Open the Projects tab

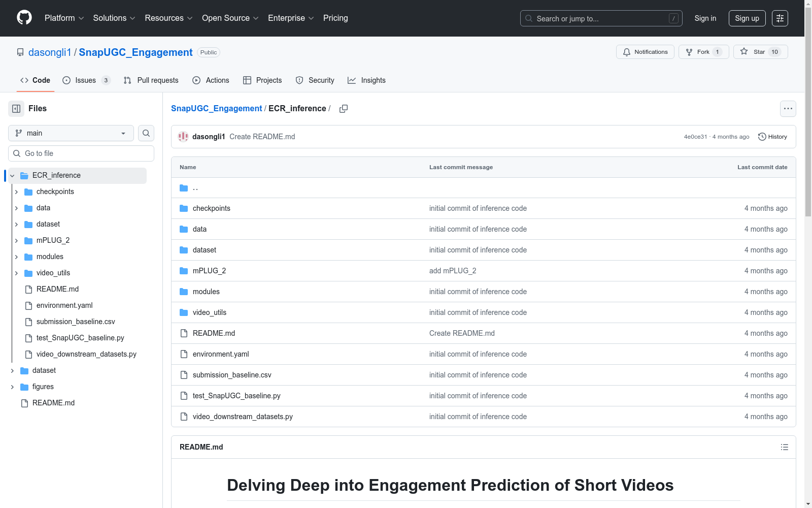pyautogui.click(x=262, y=80)
